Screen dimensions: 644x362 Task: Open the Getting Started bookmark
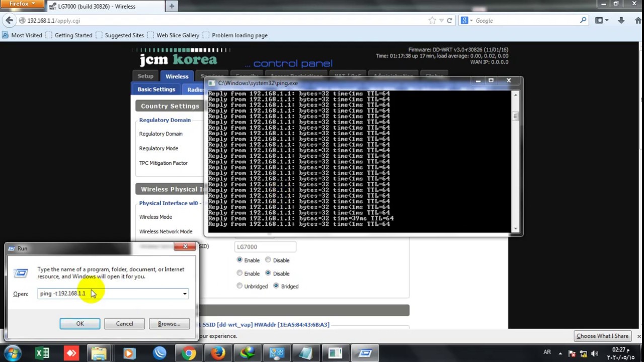(69, 35)
